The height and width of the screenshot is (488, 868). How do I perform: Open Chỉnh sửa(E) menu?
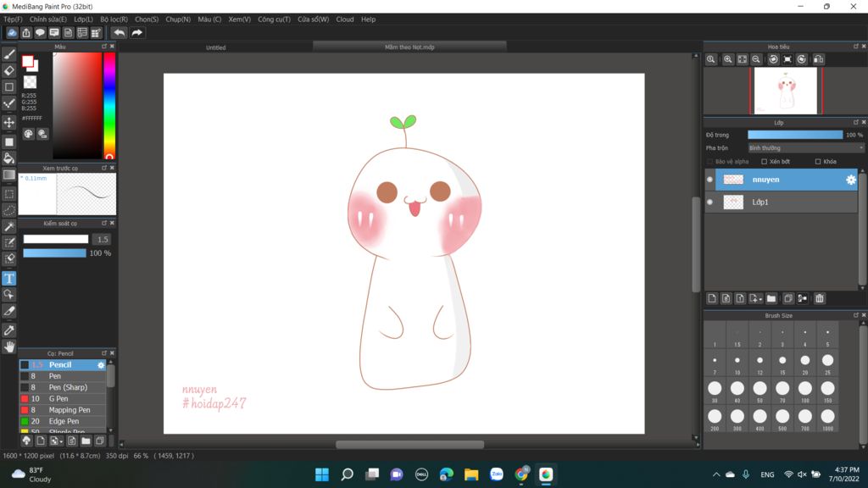[x=48, y=19]
